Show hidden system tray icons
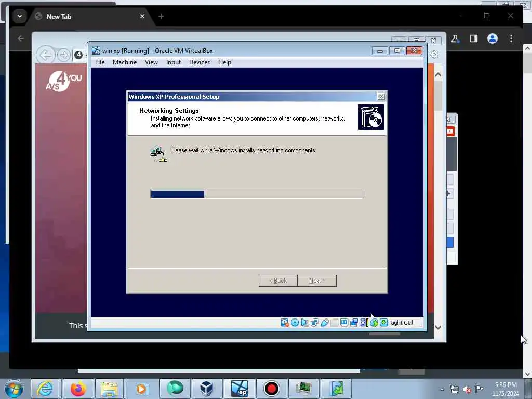532x399 pixels. click(442, 389)
